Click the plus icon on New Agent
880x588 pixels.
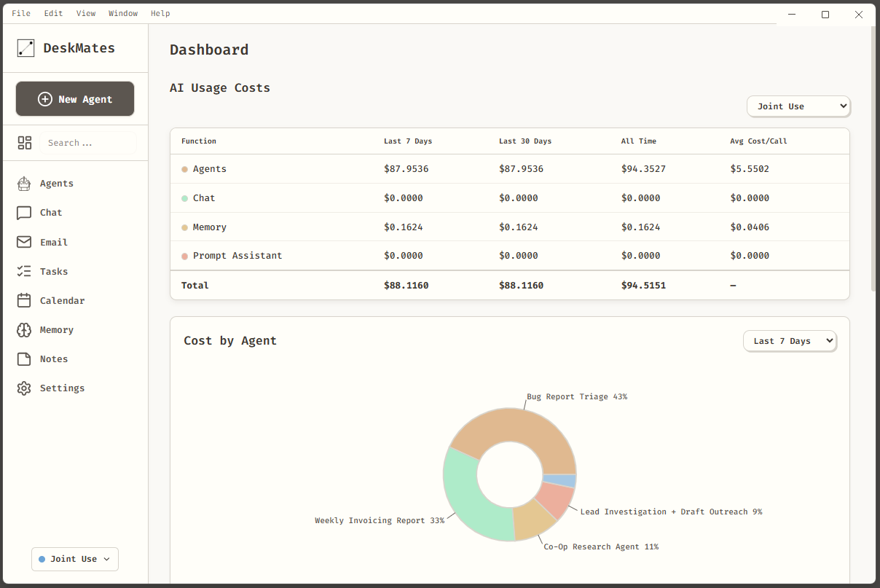[45, 99]
